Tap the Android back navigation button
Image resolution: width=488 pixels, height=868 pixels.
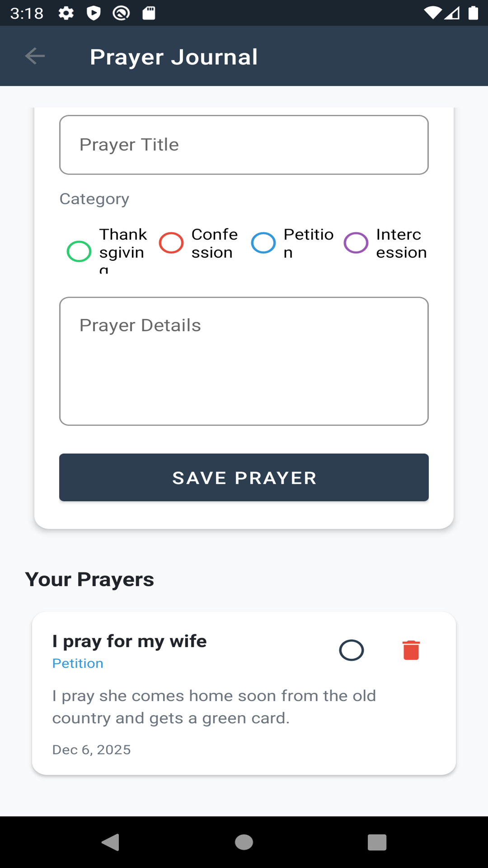point(111,842)
